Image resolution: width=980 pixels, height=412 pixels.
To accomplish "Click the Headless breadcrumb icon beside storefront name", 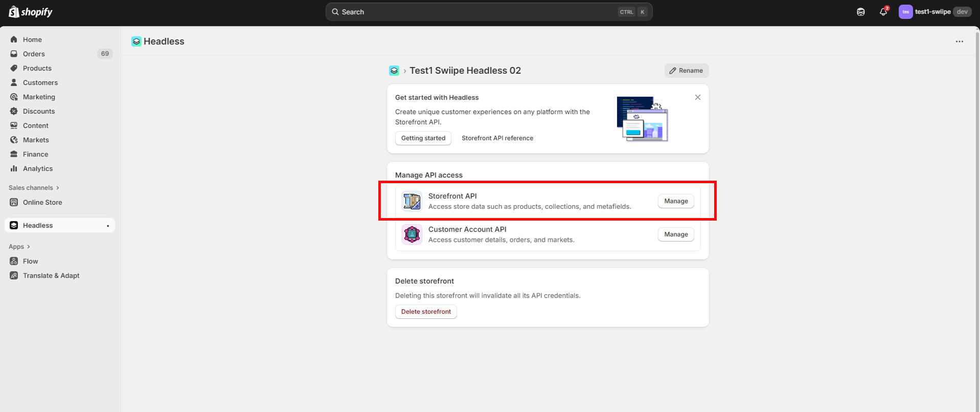I will 394,71.
